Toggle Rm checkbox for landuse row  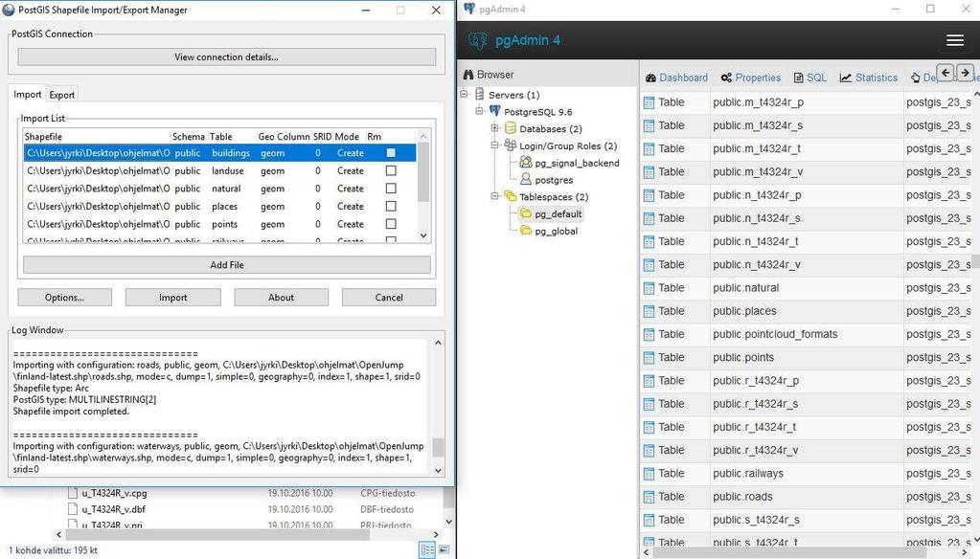coord(391,170)
